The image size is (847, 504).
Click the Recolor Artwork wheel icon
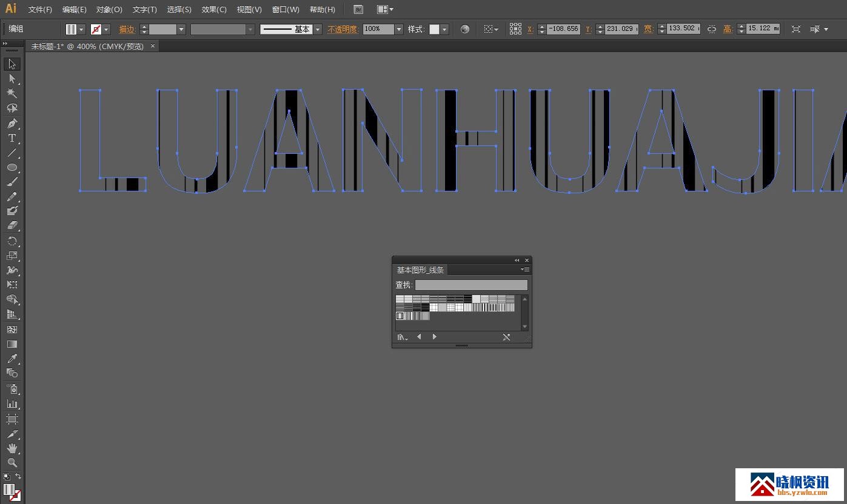pos(465,29)
